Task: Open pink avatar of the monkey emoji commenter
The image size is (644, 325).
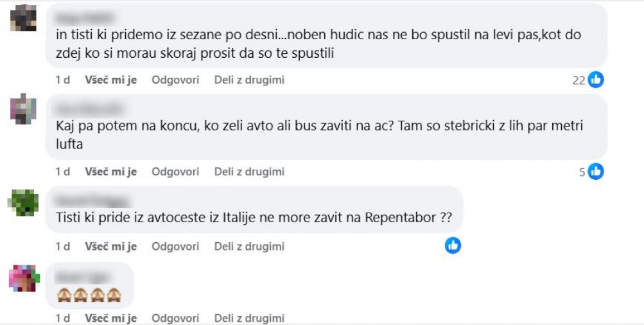Action: 24,278
